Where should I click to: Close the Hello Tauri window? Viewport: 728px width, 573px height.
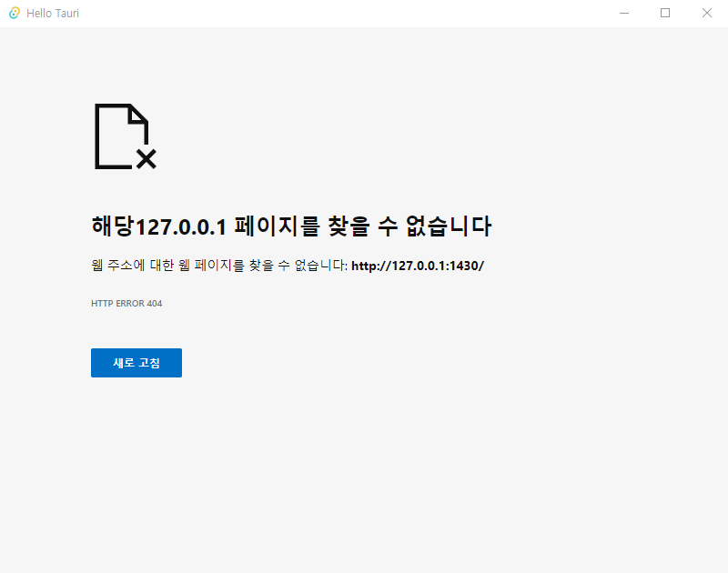707,13
